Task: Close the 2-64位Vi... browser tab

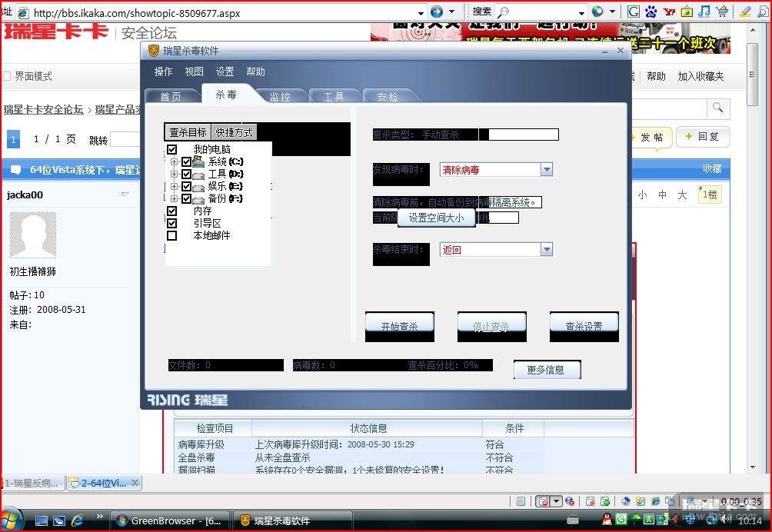Action: pyautogui.click(x=135, y=482)
